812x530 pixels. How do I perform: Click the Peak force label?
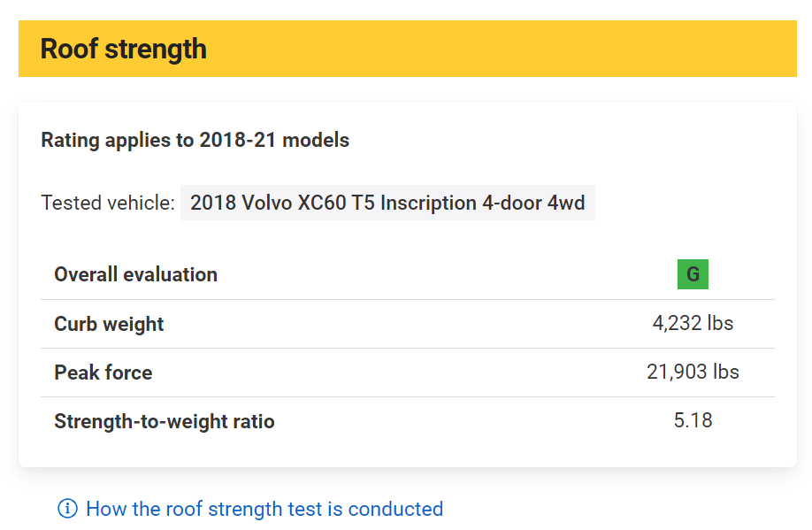(x=103, y=373)
